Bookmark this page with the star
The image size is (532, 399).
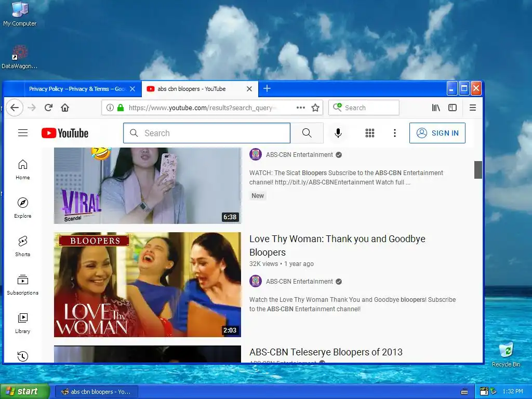pyautogui.click(x=315, y=108)
